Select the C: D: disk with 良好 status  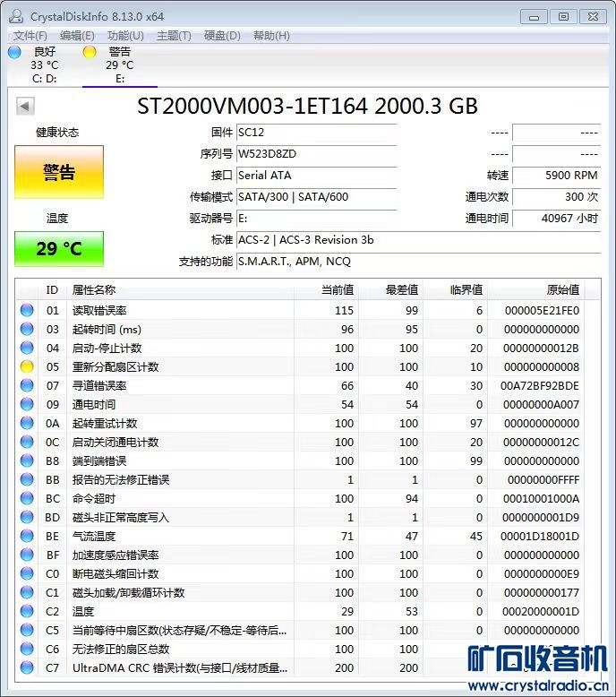tap(45, 65)
